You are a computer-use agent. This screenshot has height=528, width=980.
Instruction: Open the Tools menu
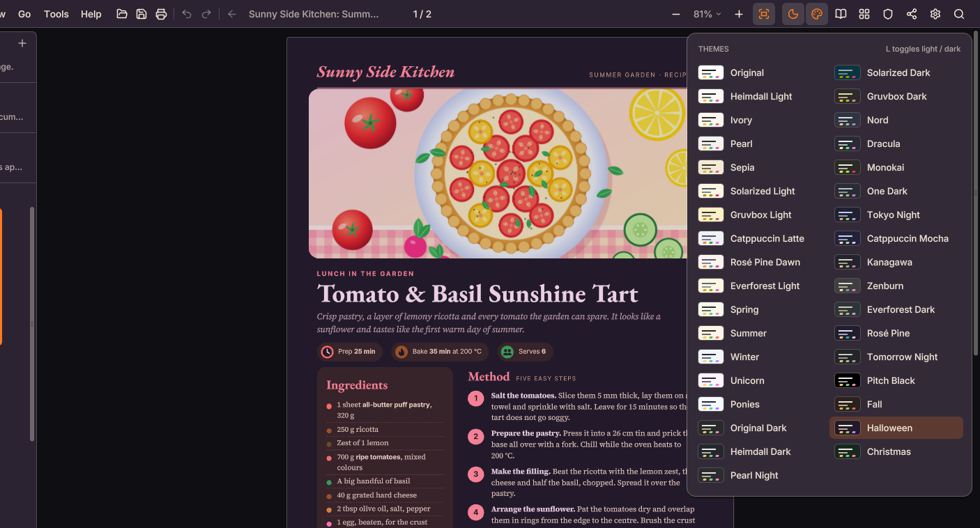56,14
